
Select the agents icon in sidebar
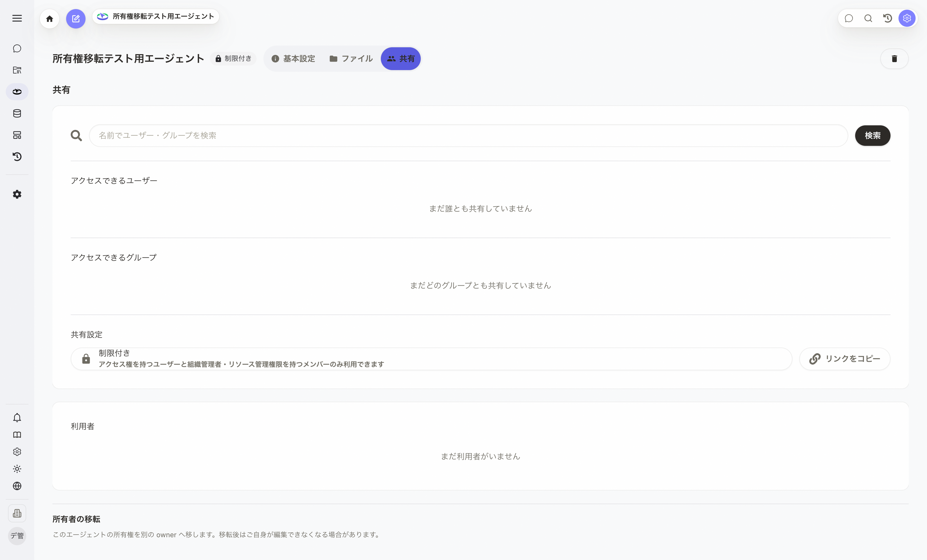pos(17,92)
